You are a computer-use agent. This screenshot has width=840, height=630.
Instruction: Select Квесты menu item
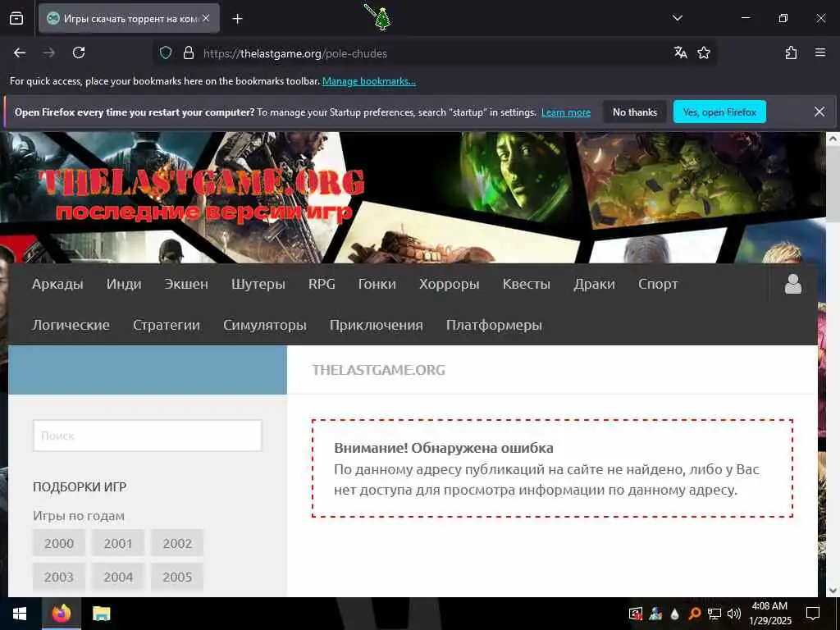tap(526, 285)
